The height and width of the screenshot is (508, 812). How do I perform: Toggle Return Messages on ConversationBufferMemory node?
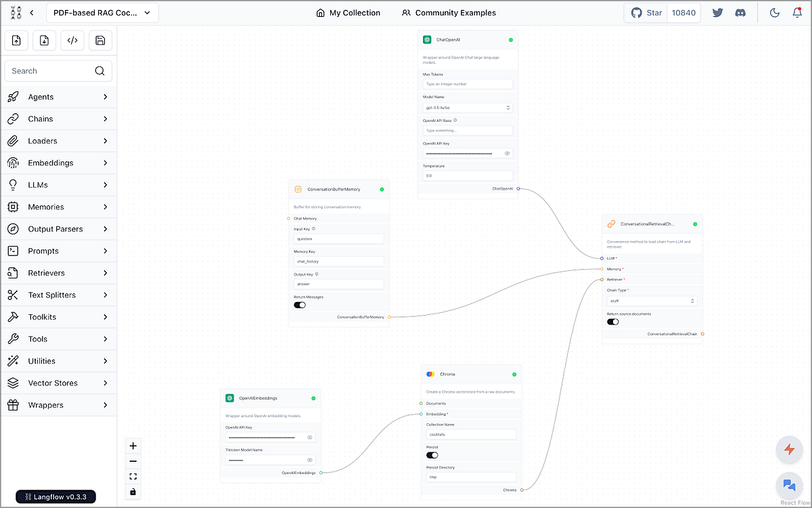(x=300, y=305)
